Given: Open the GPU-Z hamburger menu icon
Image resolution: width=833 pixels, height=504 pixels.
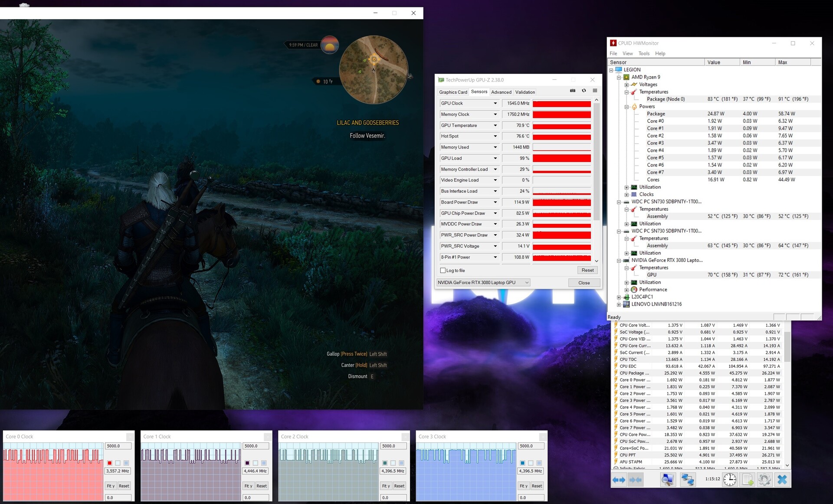Looking at the screenshot, I should coord(595,91).
